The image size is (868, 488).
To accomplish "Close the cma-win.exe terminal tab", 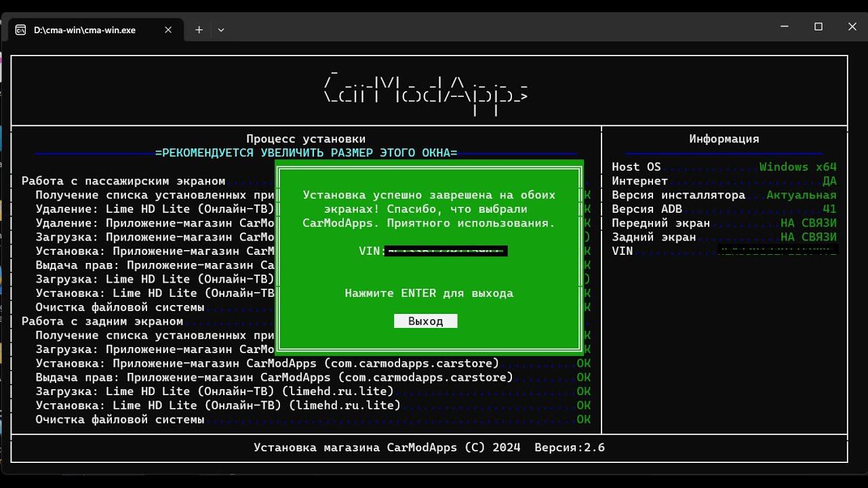I will click(x=168, y=30).
